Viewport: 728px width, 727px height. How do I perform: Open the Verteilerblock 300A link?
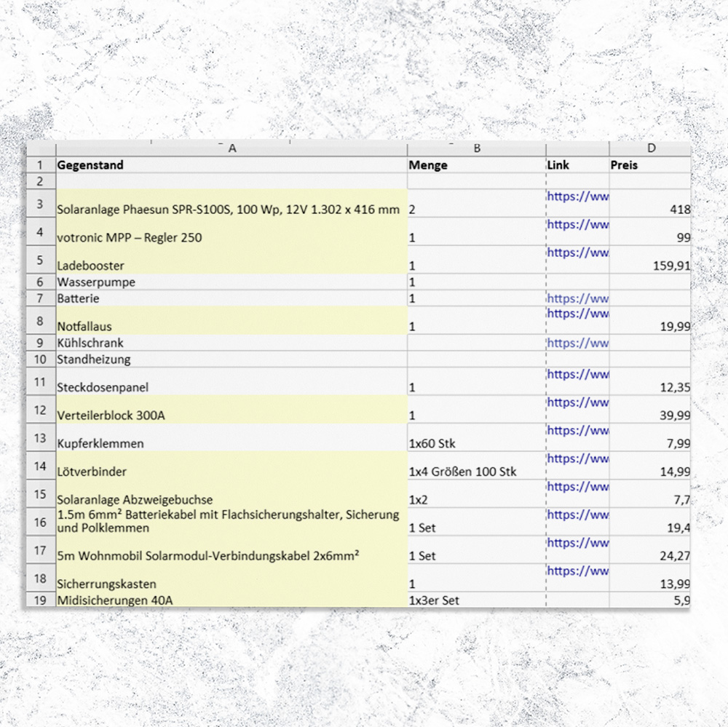[x=577, y=402]
